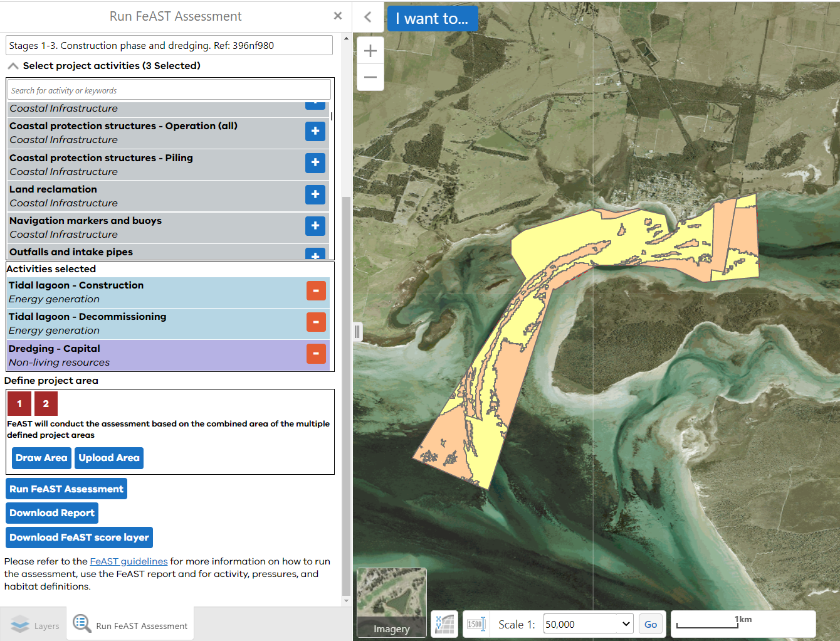The image size is (840, 641).
Task: Select Tidal lagoon - Construction row
Action: tap(168, 292)
